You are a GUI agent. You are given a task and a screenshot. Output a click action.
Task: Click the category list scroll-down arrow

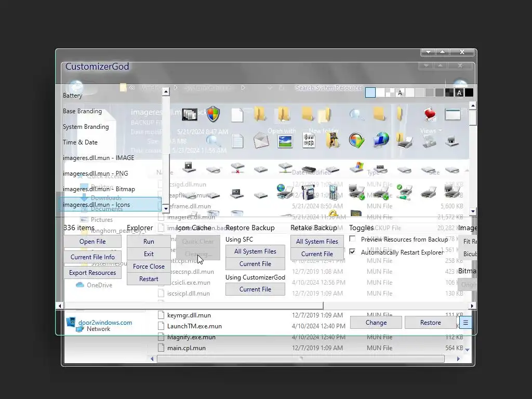(x=166, y=209)
